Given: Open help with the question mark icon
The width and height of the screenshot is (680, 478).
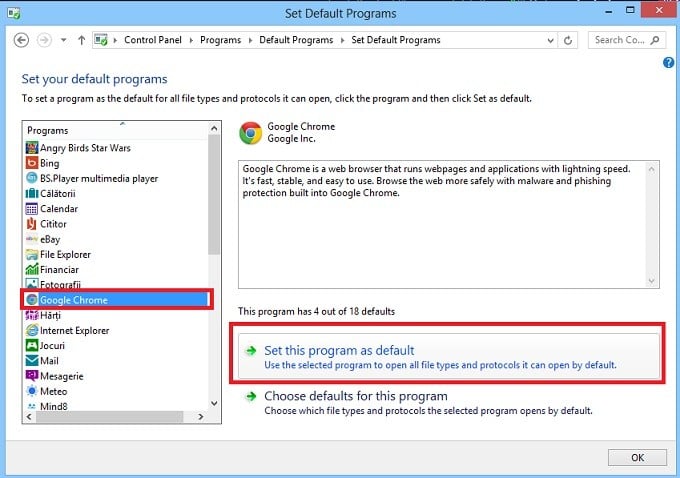Looking at the screenshot, I should coord(668,63).
